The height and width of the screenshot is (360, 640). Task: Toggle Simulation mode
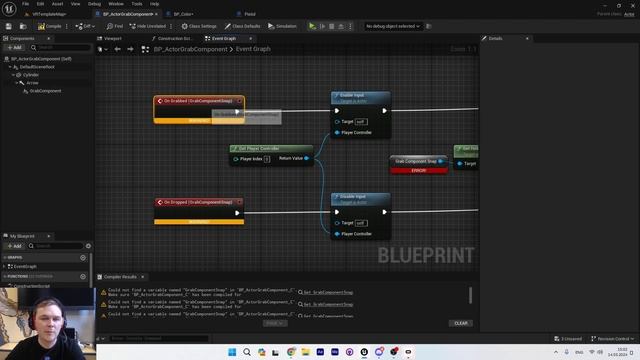pos(282,26)
